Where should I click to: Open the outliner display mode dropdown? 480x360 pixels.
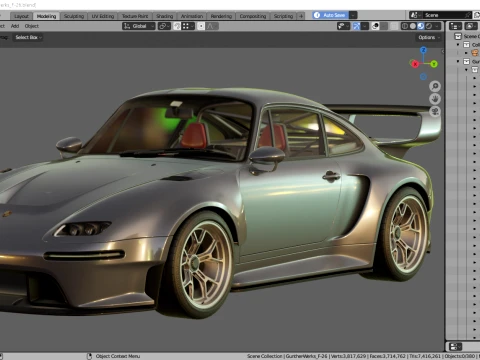coord(471,26)
